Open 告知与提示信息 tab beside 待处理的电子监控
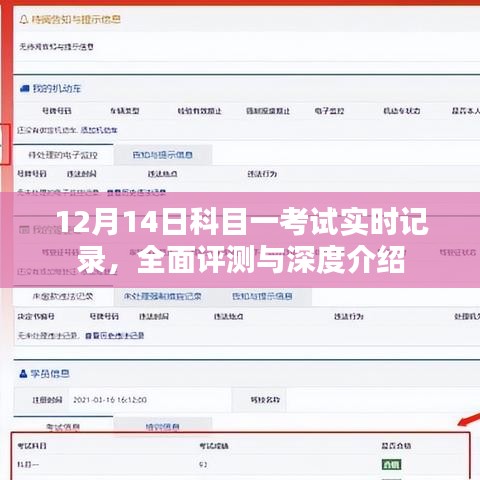 (x=163, y=155)
